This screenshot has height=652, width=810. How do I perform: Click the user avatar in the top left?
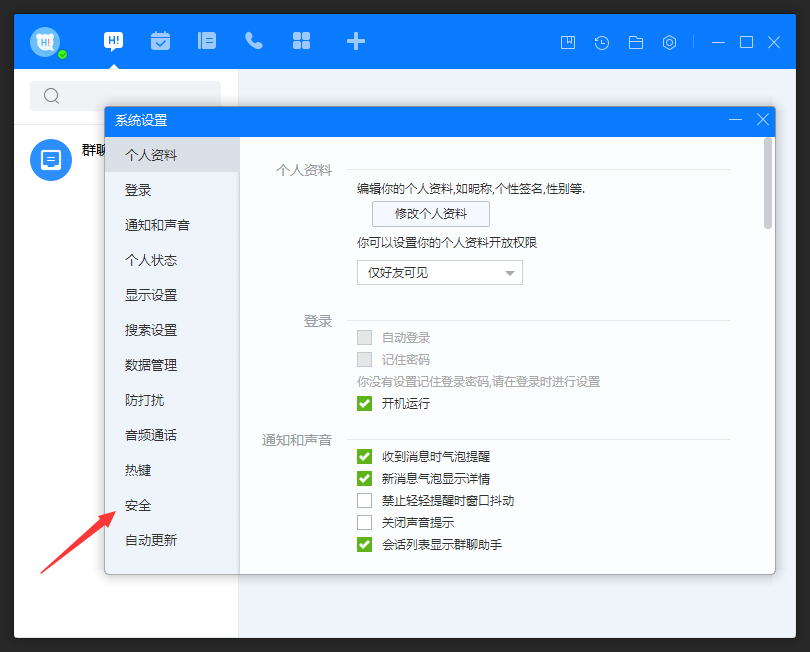[44, 41]
